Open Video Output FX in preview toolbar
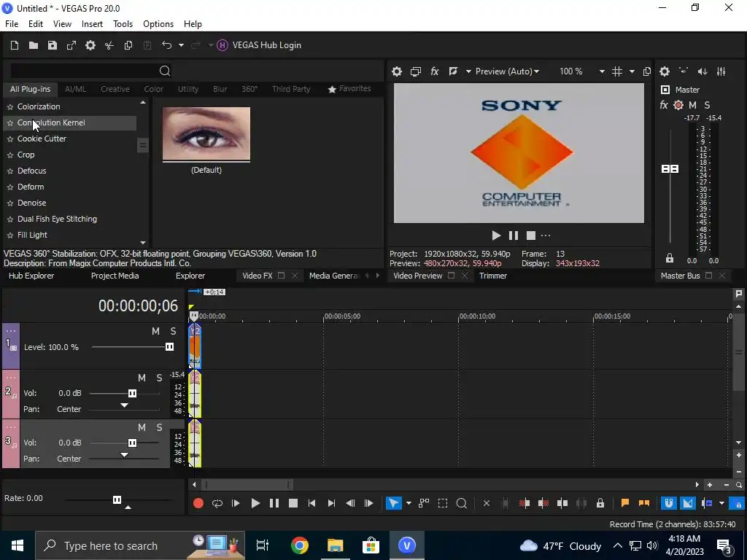 tap(435, 71)
